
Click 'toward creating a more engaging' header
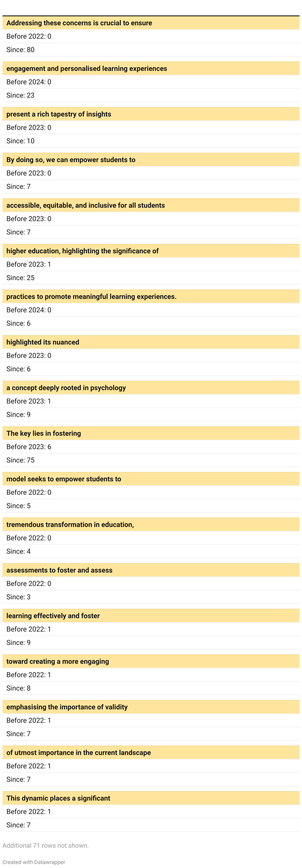[x=151, y=662]
